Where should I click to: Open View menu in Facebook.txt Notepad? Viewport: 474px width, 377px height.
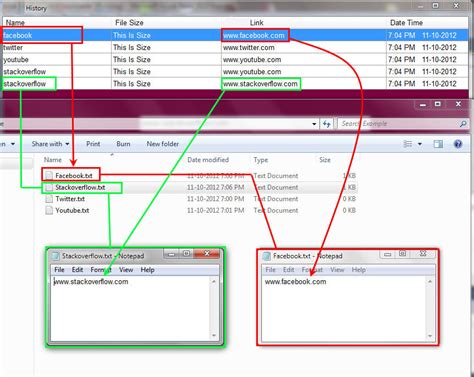(337, 270)
